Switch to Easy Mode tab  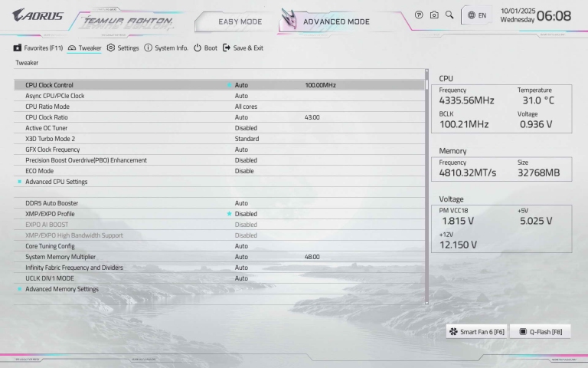click(x=240, y=21)
